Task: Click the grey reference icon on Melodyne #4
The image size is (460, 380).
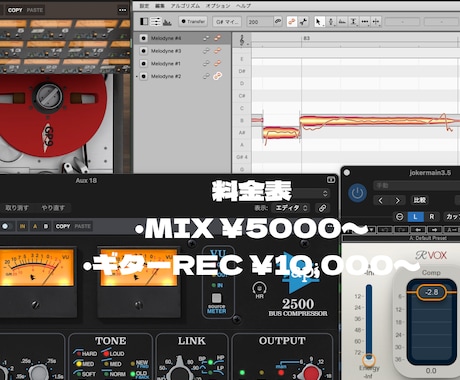Action: (x=206, y=38)
